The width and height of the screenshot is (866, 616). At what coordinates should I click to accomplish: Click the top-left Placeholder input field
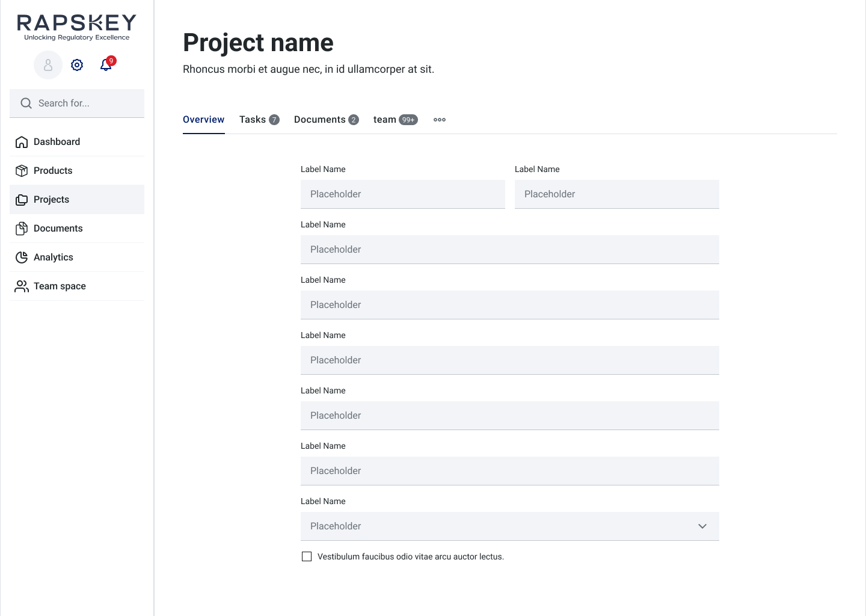402,194
